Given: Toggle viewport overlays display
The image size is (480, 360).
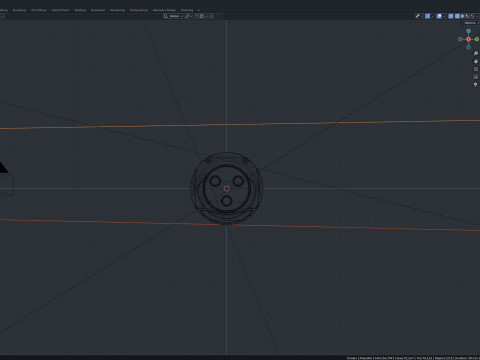Looking at the screenshot, I should (x=439, y=16).
